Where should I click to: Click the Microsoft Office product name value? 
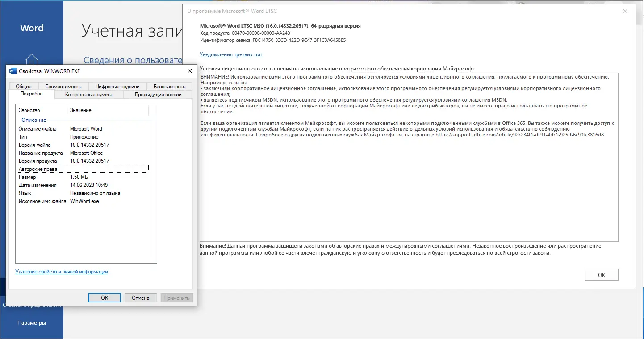click(87, 153)
